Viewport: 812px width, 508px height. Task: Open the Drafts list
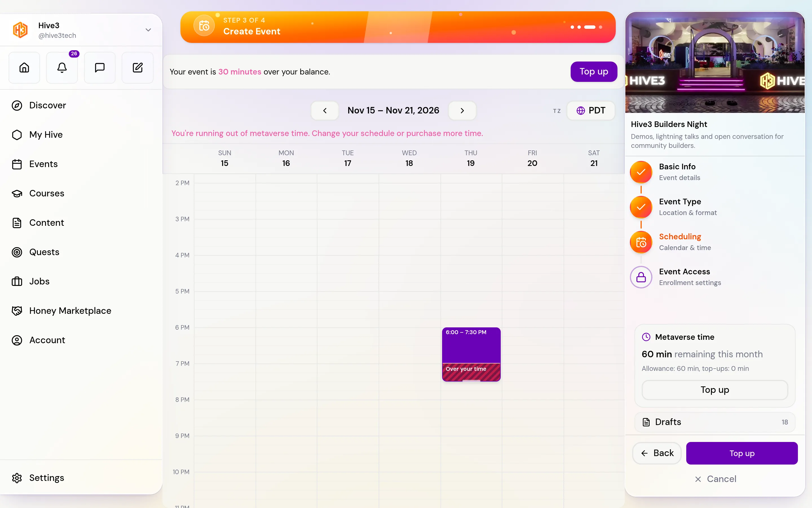click(715, 422)
